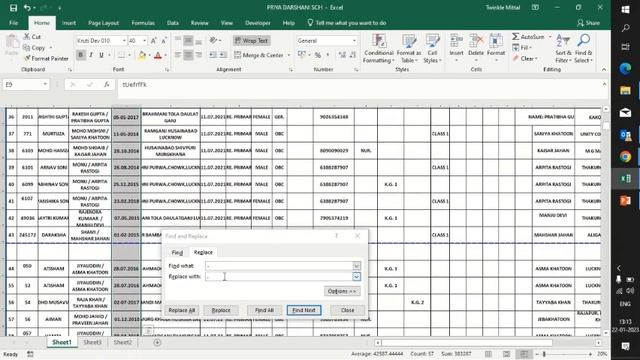The height and width of the screenshot is (360, 640).
Task: Click the Find All button
Action: point(264,310)
